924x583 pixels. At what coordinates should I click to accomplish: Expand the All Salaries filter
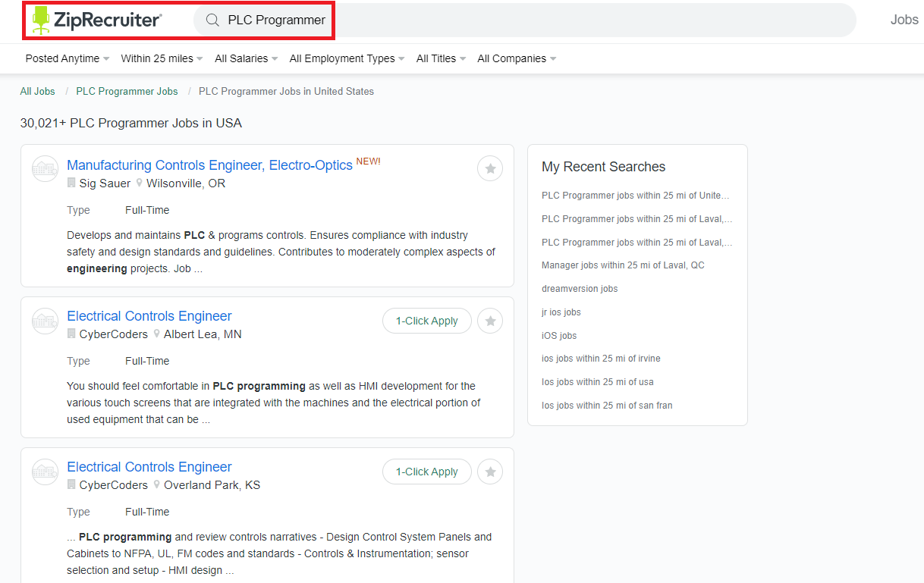coord(246,58)
